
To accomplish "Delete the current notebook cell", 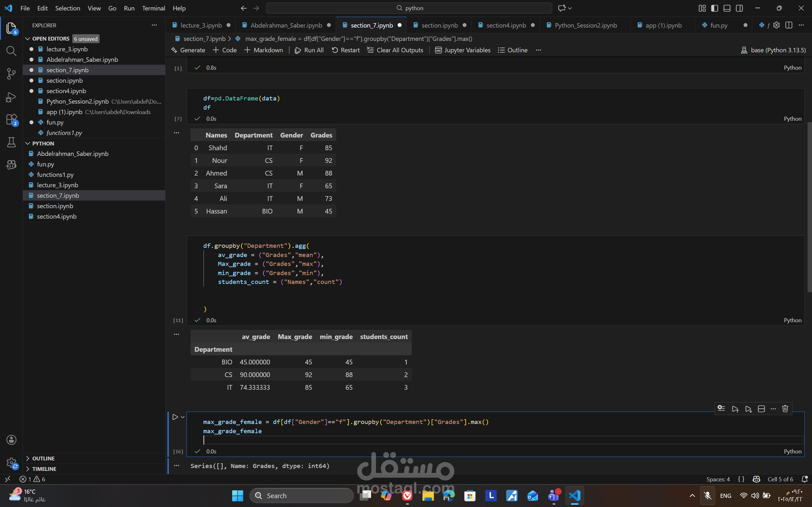I will click(x=785, y=408).
